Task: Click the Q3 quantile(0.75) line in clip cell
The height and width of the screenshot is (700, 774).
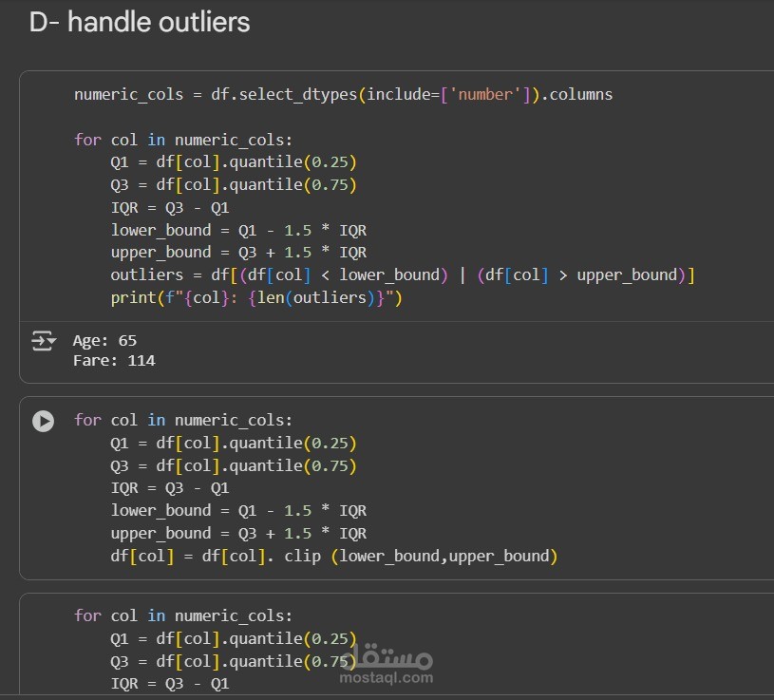Action: [x=234, y=466]
